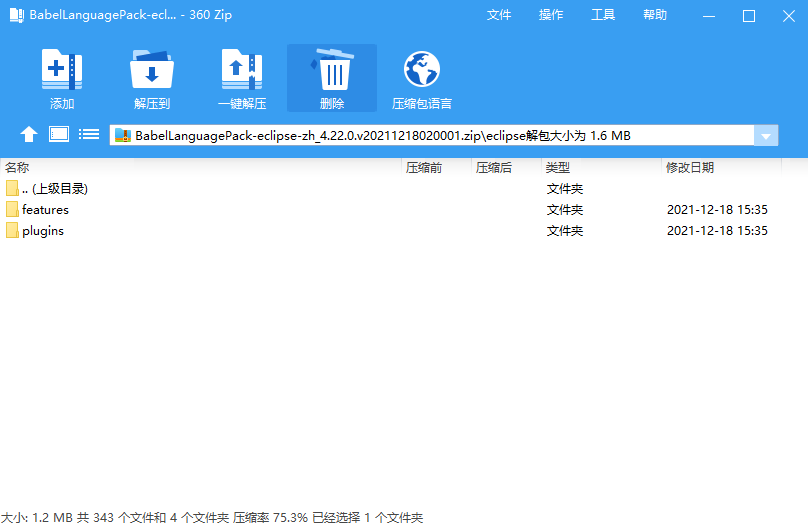This screenshot has height=532, width=808.
Task: Minimize the 360 Zip window
Action: [709, 16]
